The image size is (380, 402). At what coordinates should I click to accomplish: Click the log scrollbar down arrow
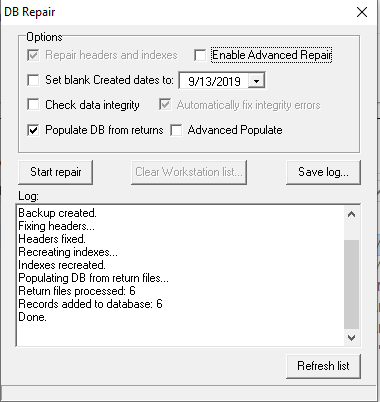click(x=351, y=338)
